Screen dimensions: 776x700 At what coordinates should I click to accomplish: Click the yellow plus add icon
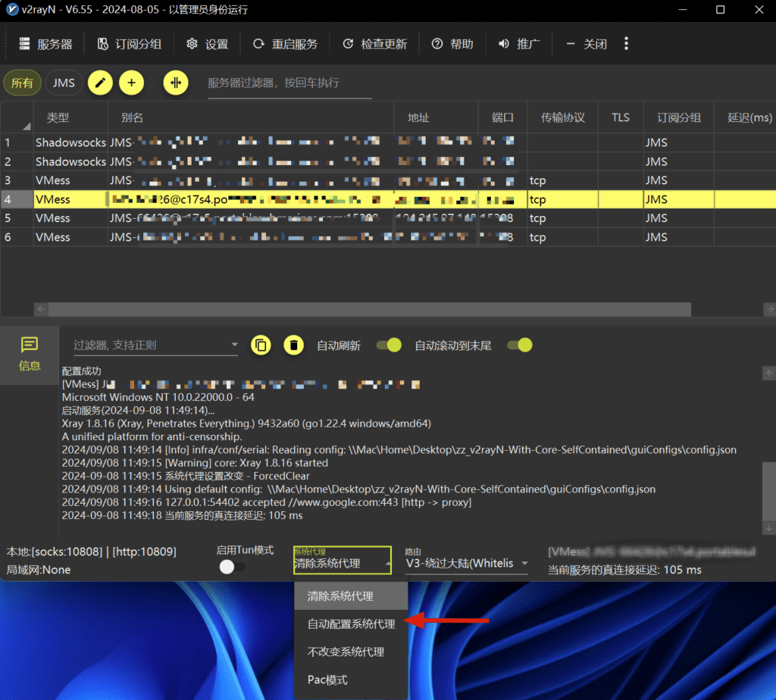(x=132, y=83)
